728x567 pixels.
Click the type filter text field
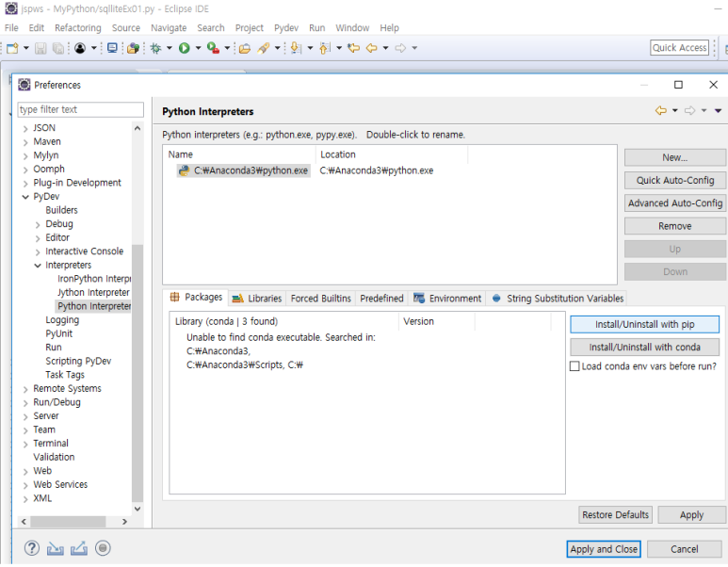[x=80, y=109]
